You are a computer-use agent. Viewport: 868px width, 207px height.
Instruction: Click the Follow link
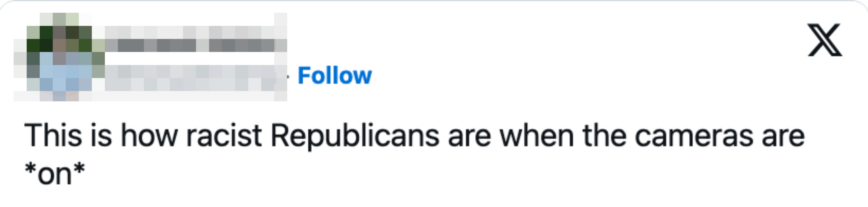(x=335, y=75)
